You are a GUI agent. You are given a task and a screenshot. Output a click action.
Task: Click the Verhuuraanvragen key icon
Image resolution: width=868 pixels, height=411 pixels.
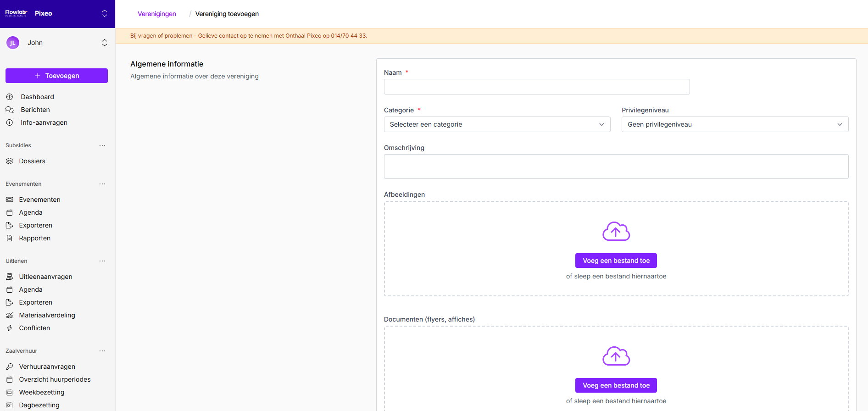tap(10, 367)
